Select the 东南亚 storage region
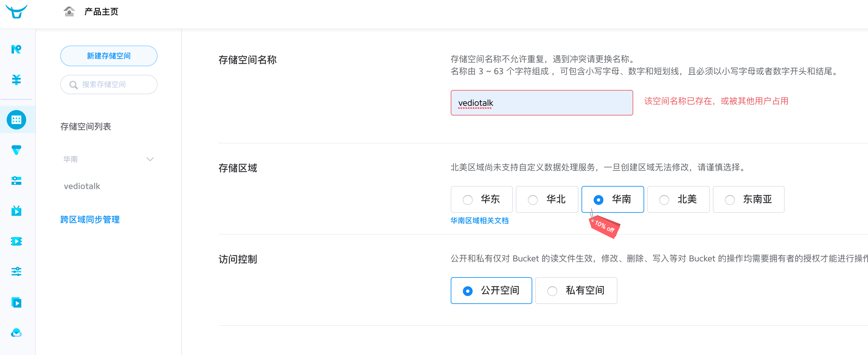This screenshot has width=868, height=355. [x=748, y=199]
